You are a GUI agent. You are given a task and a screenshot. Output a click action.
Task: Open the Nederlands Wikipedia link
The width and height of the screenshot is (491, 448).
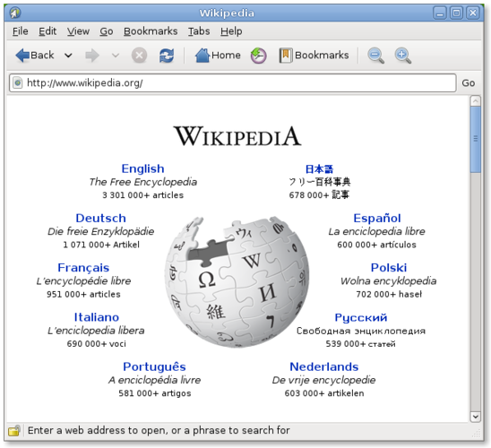point(324,366)
